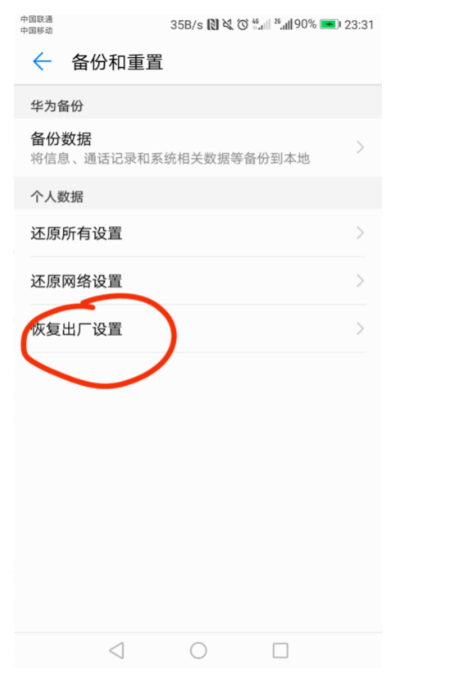
Task: Tap the 华为备份 section header
Action: (57, 106)
